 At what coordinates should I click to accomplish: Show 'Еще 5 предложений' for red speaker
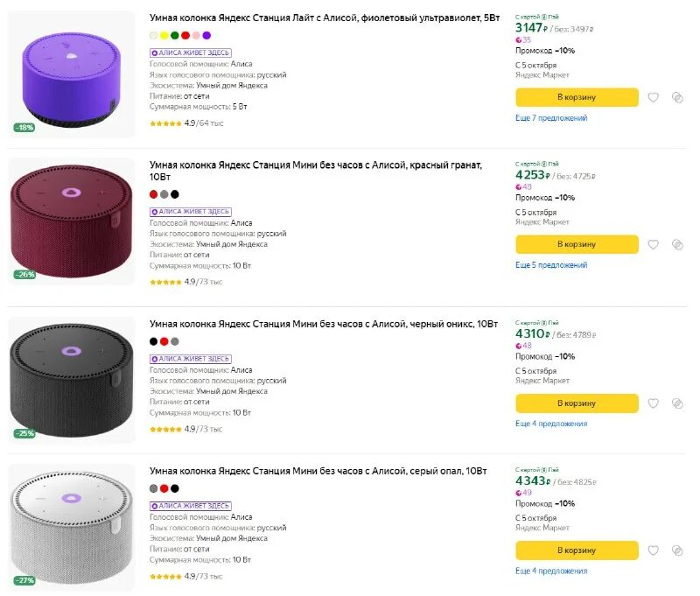[x=551, y=265]
